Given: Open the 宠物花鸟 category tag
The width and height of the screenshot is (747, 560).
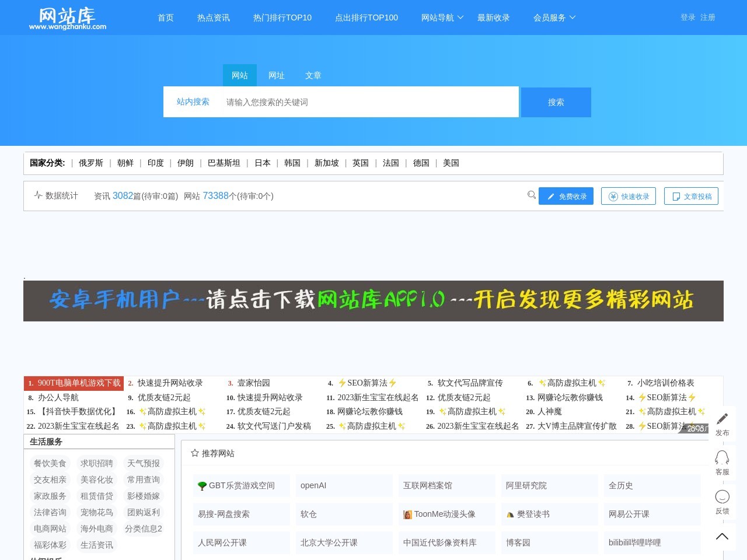Looking at the screenshot, I should click(x=97, y=512).
